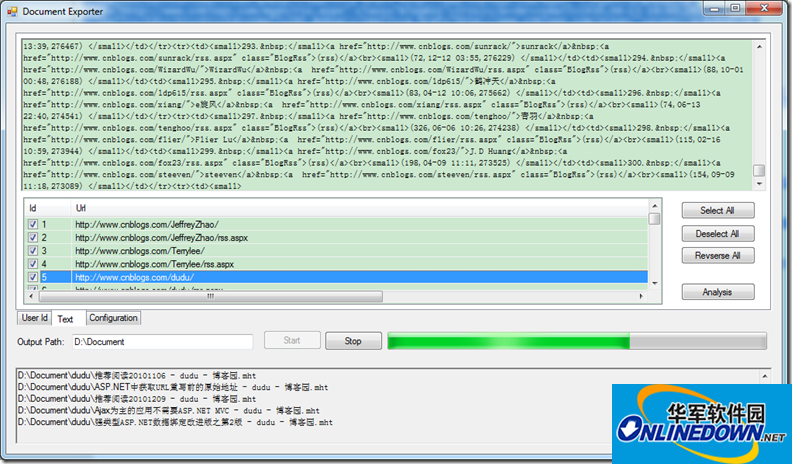Click URL list vertical scrollbar thumb
Viewport: 792px width, 464px height.
point(655,219)
